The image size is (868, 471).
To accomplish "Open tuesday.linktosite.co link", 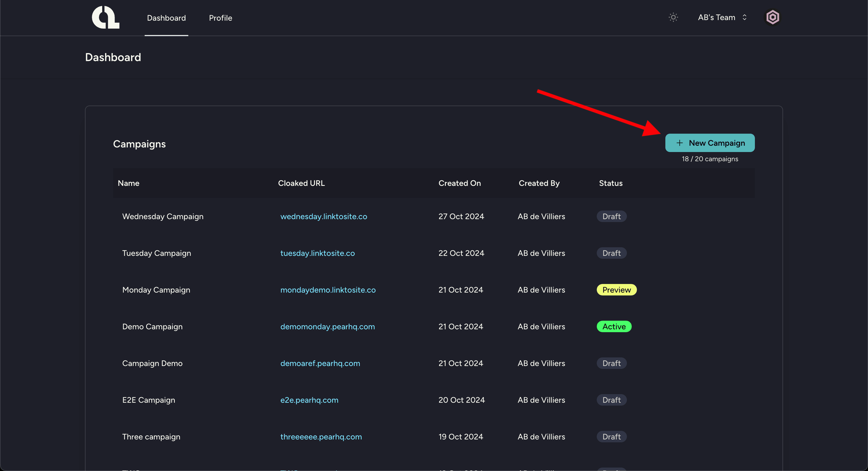I will [x=317, y=253].
